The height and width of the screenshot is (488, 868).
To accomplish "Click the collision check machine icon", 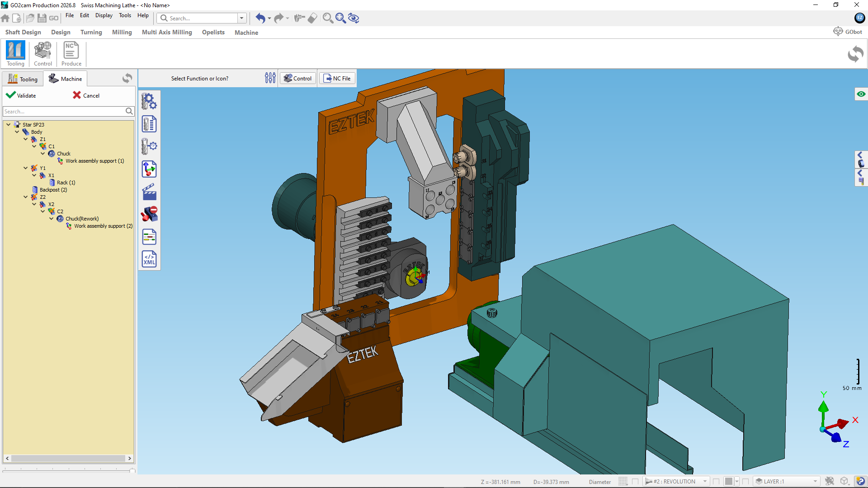I will 149,214.
